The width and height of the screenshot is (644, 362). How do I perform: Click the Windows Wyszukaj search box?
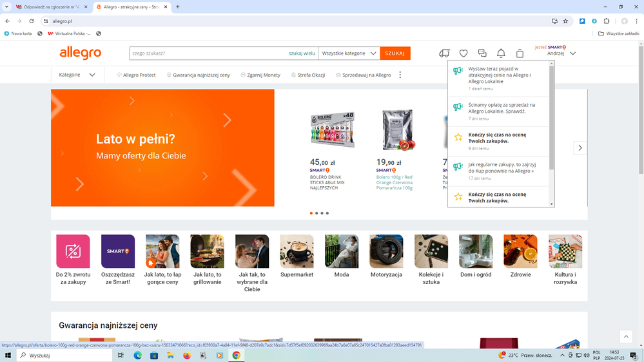[x=64, y=355]
